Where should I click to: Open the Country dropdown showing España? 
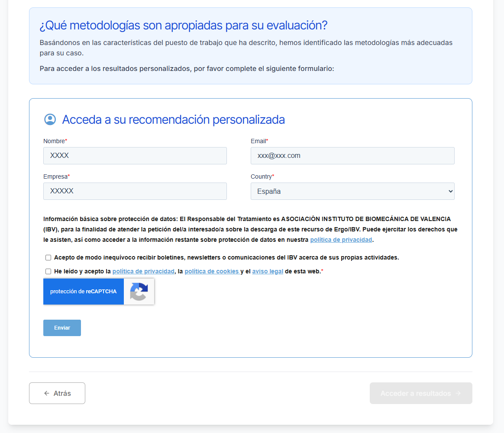click(352, 191)
